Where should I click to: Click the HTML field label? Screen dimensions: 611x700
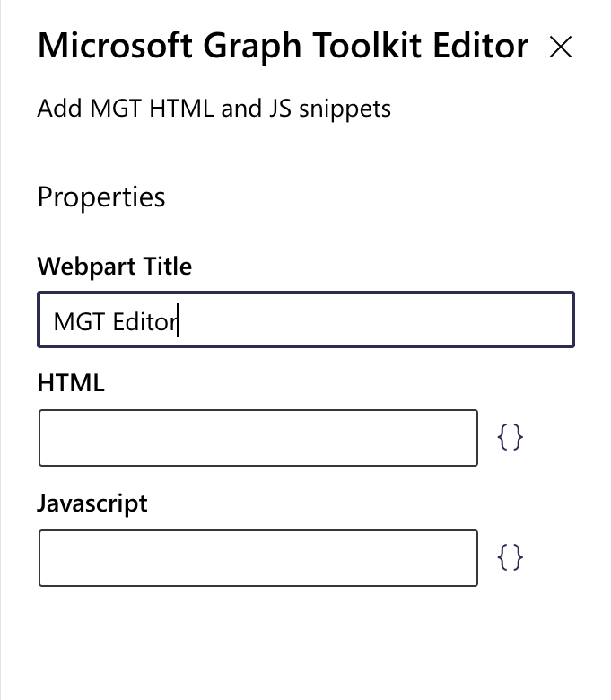[x=71, y=383]
